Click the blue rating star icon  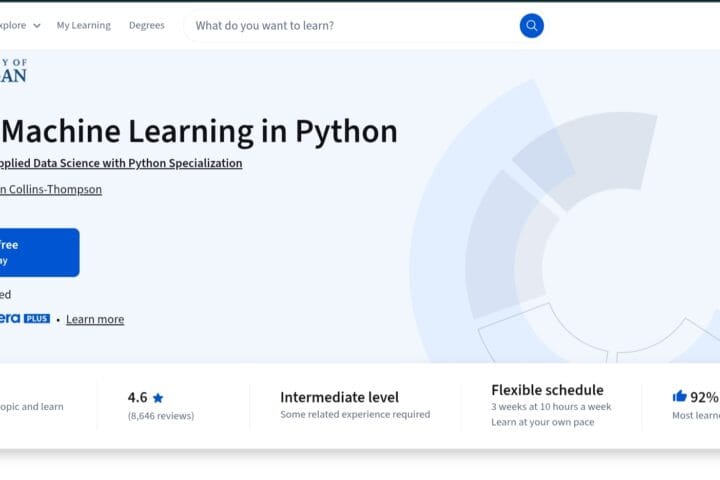point(158,398)
